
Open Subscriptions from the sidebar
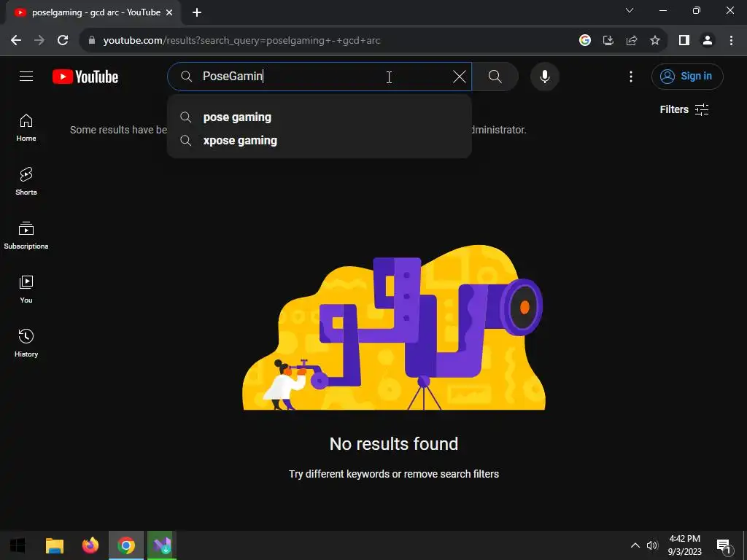[x=26, y=236]
